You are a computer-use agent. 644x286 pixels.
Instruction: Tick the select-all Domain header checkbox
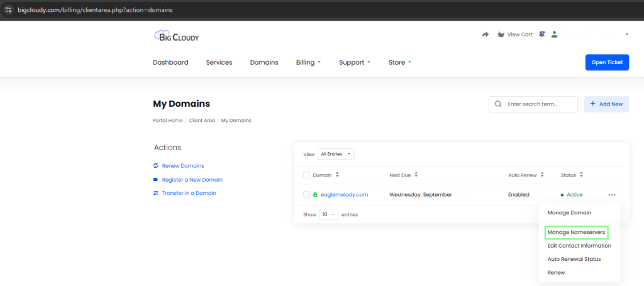coord(306,175)
